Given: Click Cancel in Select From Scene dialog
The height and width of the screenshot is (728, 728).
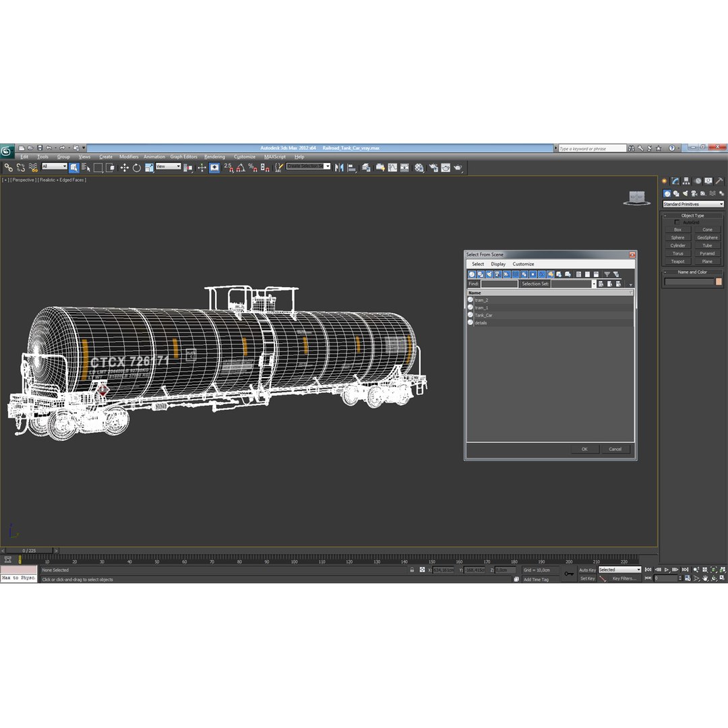Looking at the screenshot, I should tap(615, 449).
